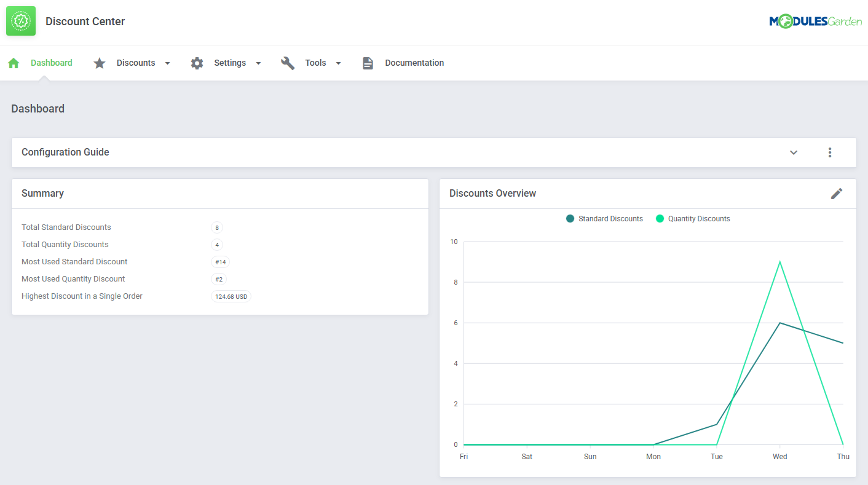Open the Settings dropdown arrow
This screenshot has width=868, height=485.
(258, 63)
